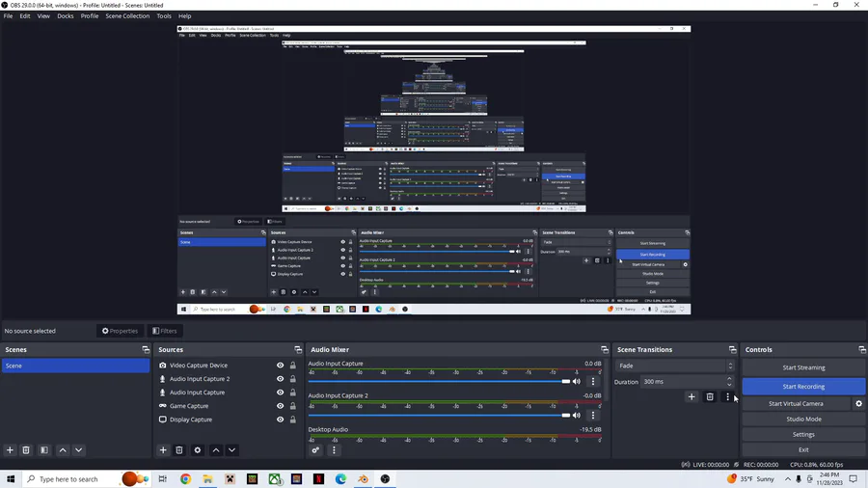Hide Audio Input Capture source eye
This screenshot has height=488, width=868.
[280, 393]
